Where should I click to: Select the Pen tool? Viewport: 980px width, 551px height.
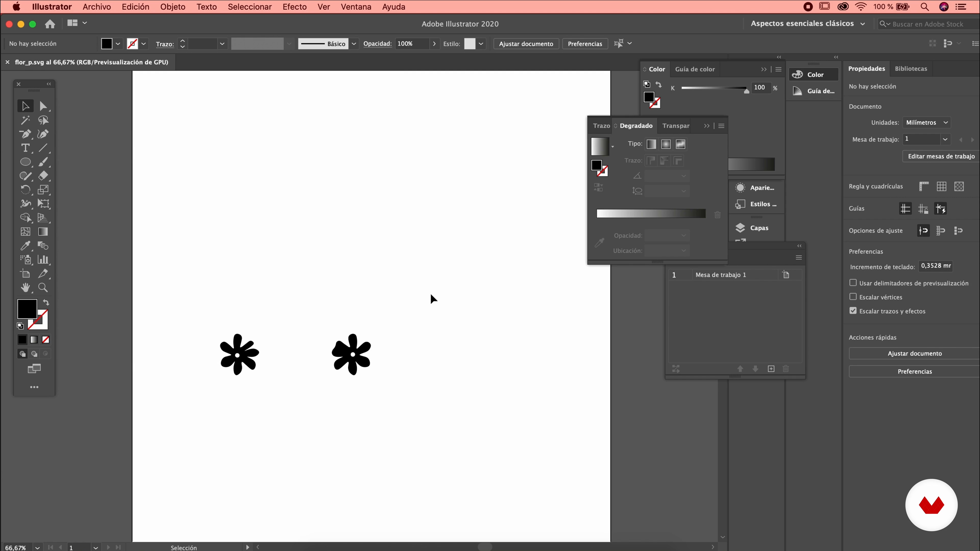[25, 134]
